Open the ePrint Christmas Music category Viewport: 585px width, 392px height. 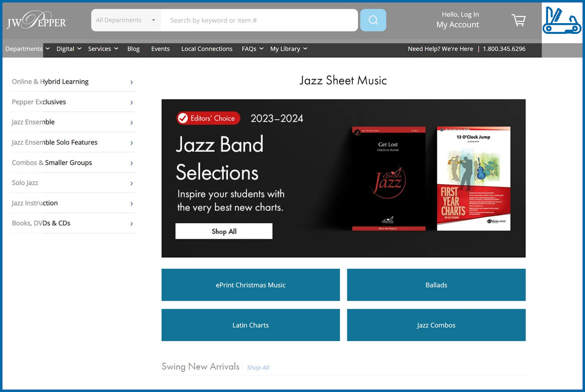(250, 285)
